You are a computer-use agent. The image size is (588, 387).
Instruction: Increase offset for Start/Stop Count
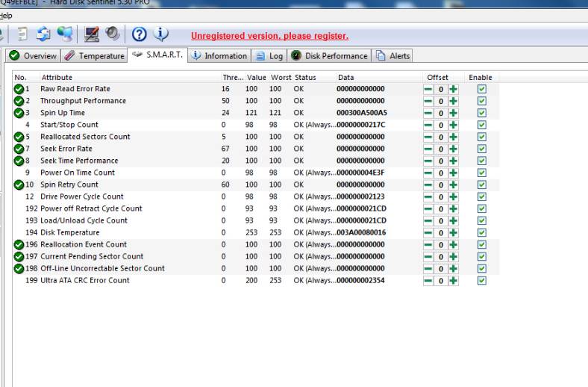click(454, 125)
